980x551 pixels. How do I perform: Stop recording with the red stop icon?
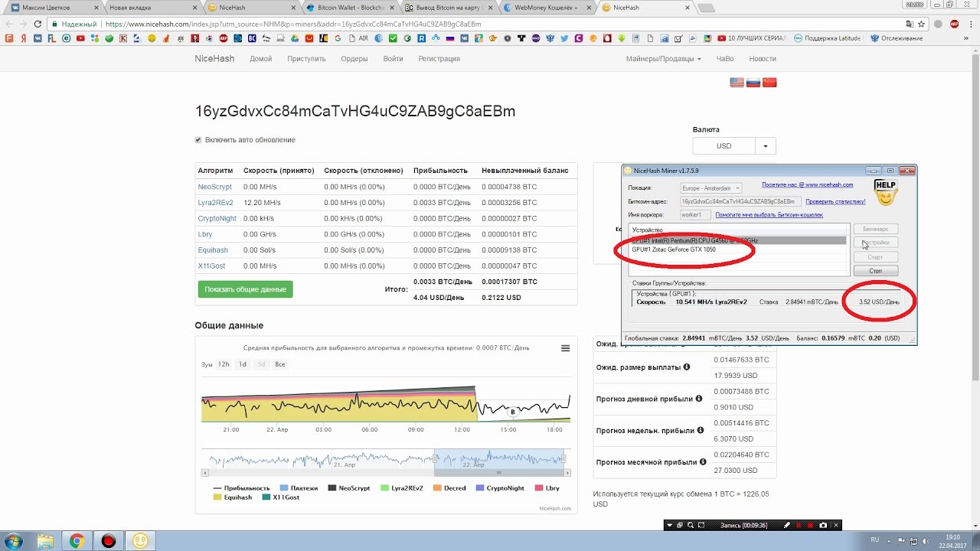810,525
